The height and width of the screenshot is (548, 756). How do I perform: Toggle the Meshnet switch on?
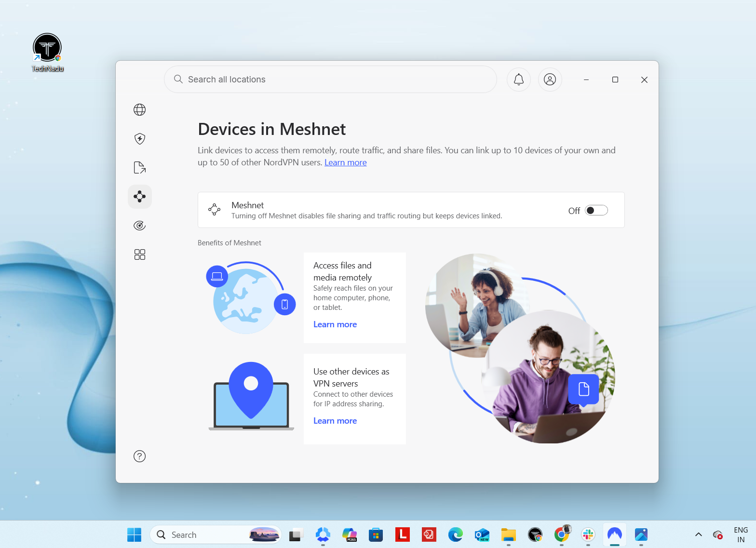(x=596, y=211)
